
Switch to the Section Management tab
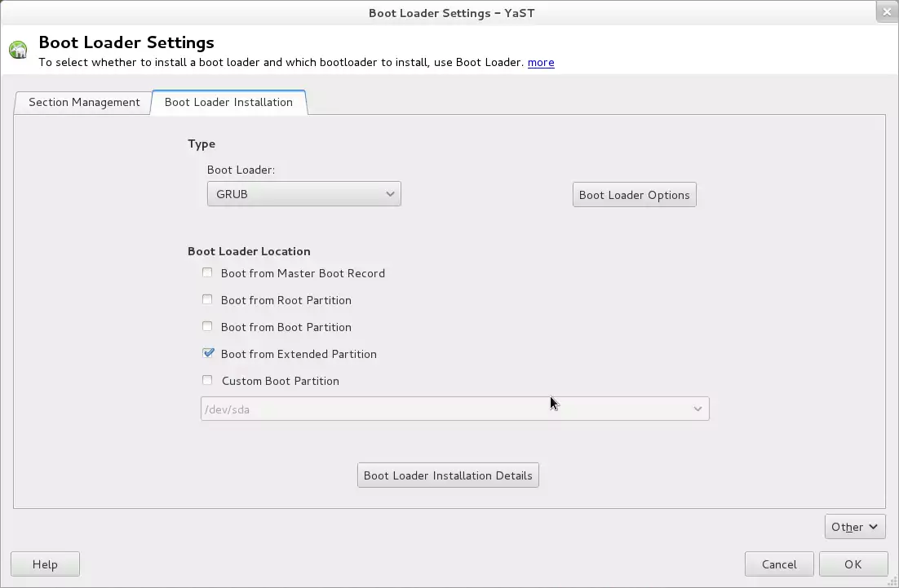tap(84, 102)
